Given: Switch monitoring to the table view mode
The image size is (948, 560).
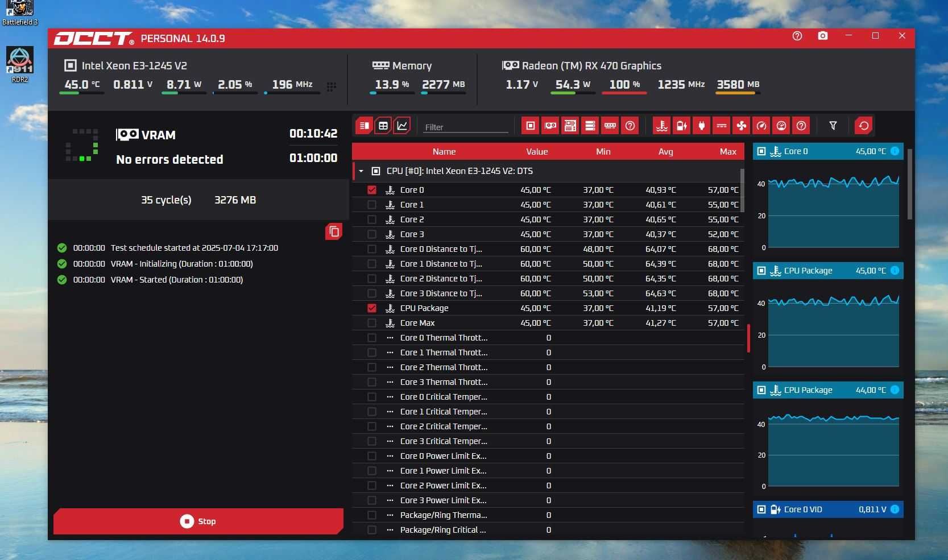Looking at the screenshot, I should click(383, 126).
